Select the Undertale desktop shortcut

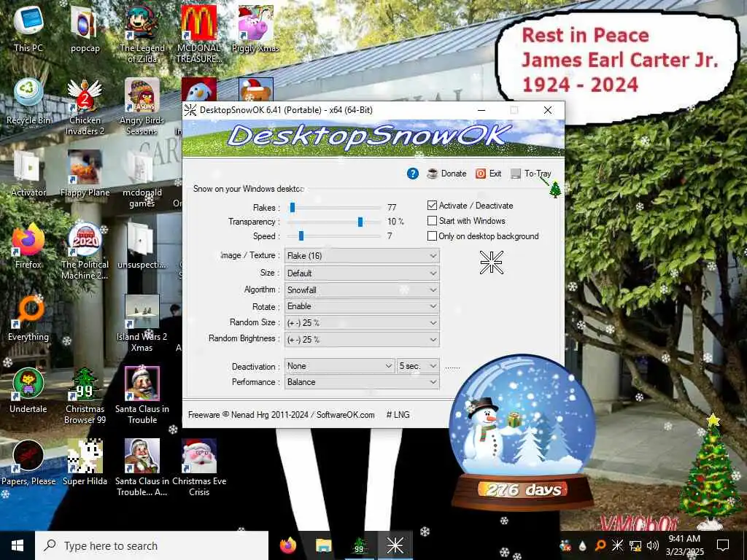28,391
